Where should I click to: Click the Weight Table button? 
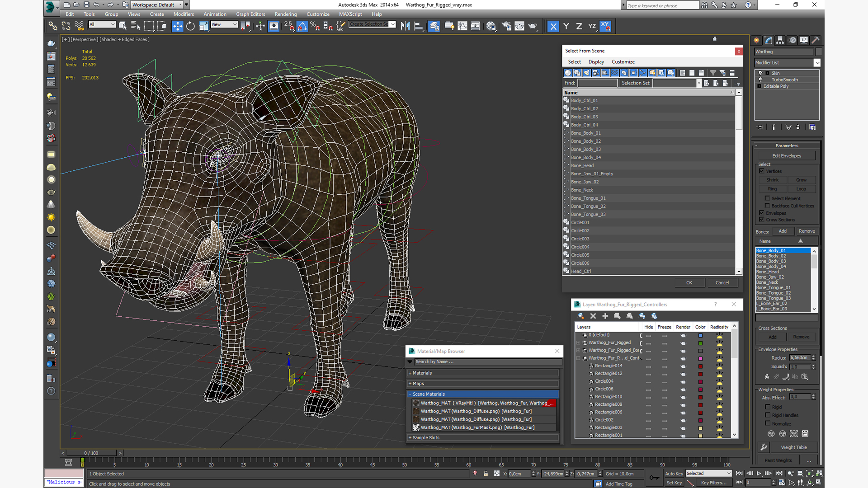[x=793, y=447]
